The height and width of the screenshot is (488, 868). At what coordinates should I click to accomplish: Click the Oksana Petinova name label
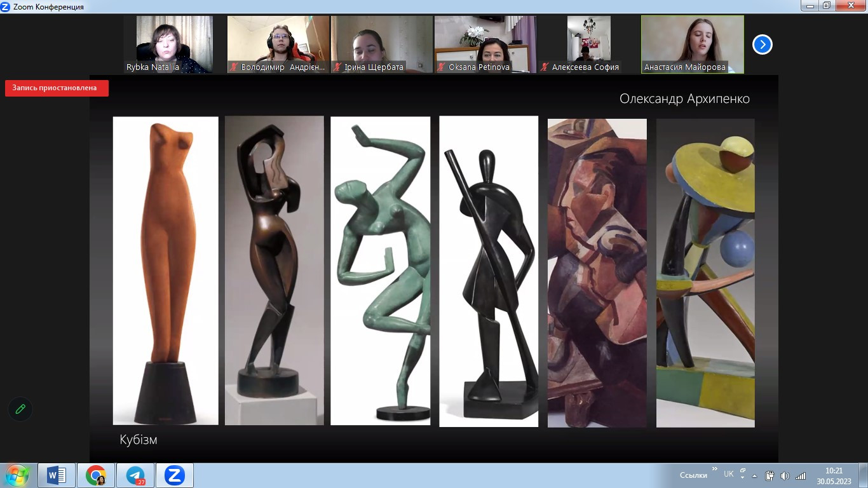(x=478, y=67)
